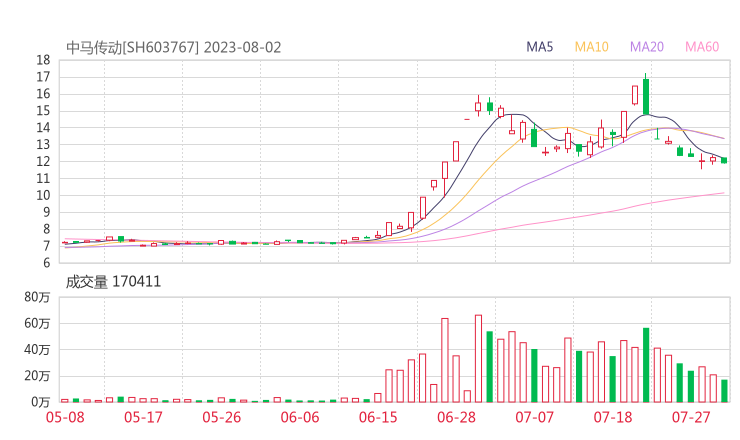
Task: Click the 成交量 170411 volume label
Action: [113, 282]
